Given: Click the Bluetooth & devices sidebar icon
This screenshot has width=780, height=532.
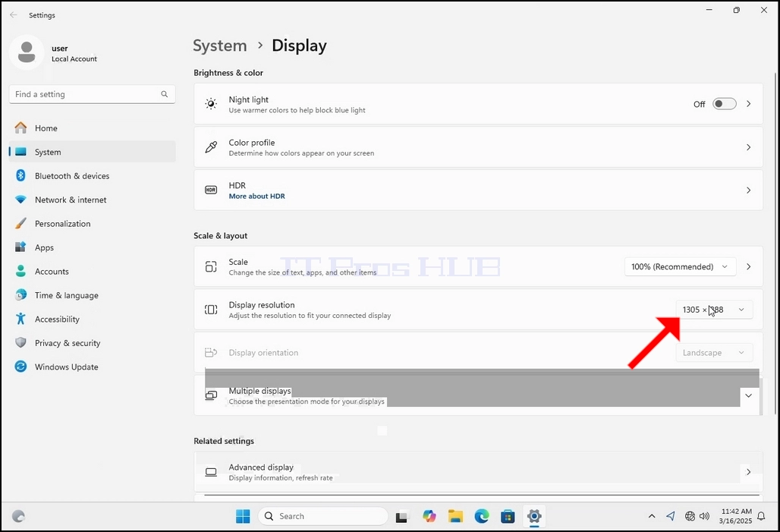Looking at the screenshot, I should click(20, 175).
